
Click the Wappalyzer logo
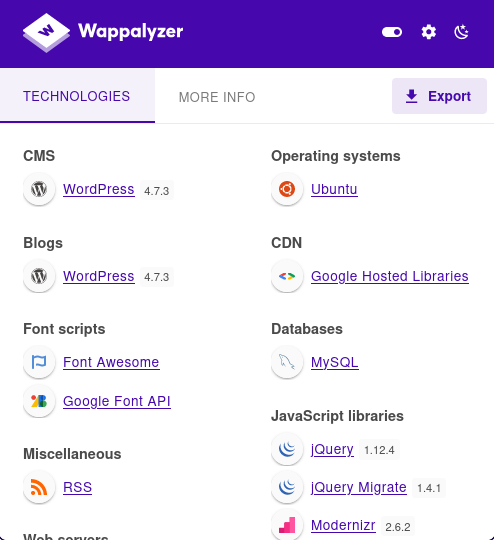[103, 32]
